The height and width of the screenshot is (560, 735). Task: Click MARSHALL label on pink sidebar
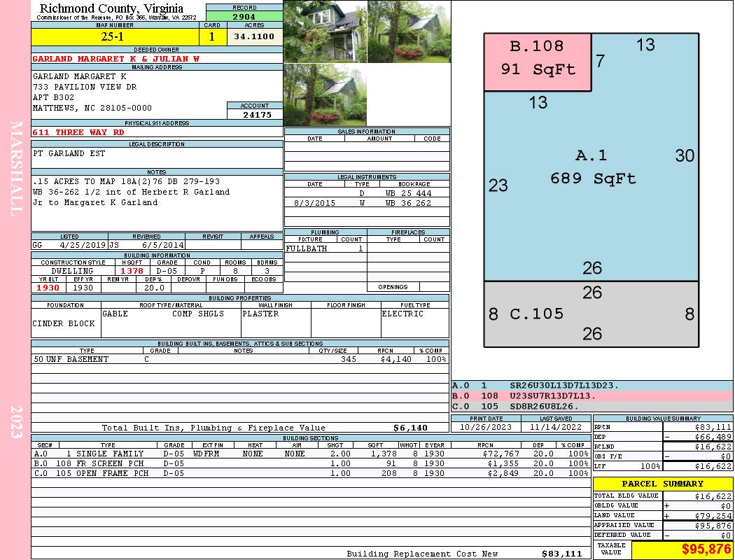point(16,169)
